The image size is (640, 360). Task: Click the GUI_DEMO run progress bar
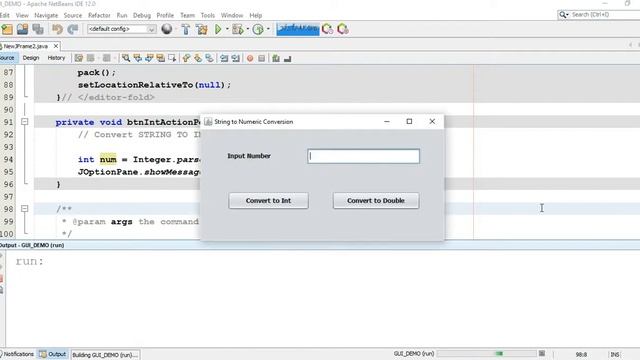487,353
